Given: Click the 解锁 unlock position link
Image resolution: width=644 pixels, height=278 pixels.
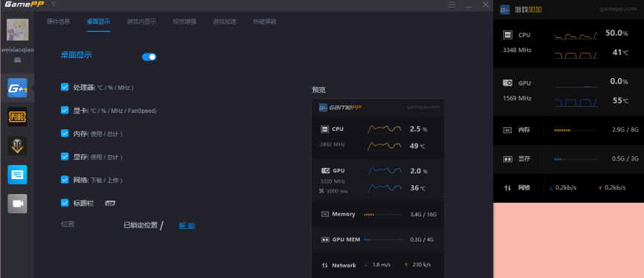Looking at the screenshot, I should point(187,225).
